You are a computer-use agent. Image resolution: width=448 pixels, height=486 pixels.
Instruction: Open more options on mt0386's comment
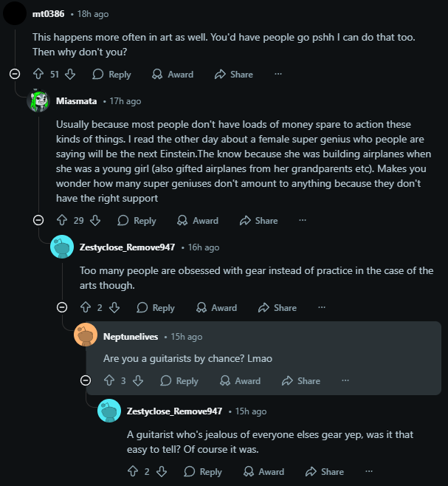point(278,74)
